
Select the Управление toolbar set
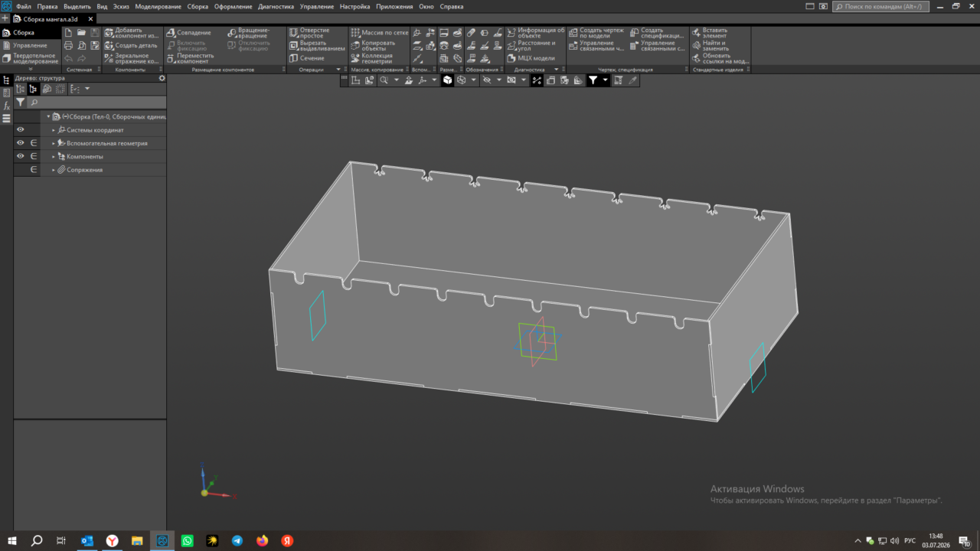[x=29, y=45]
